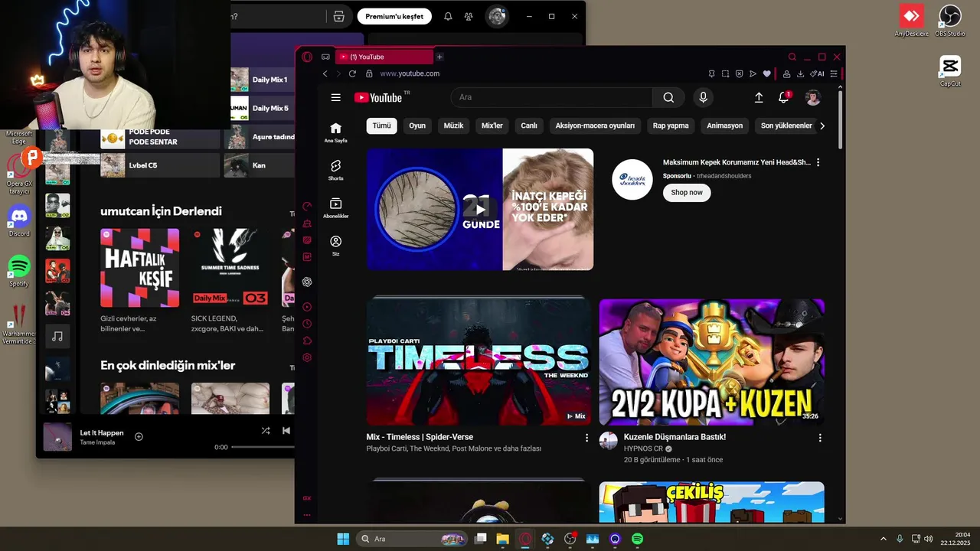
Task: Click the Spotify playback progress bar
Action: tap(263, 447)
